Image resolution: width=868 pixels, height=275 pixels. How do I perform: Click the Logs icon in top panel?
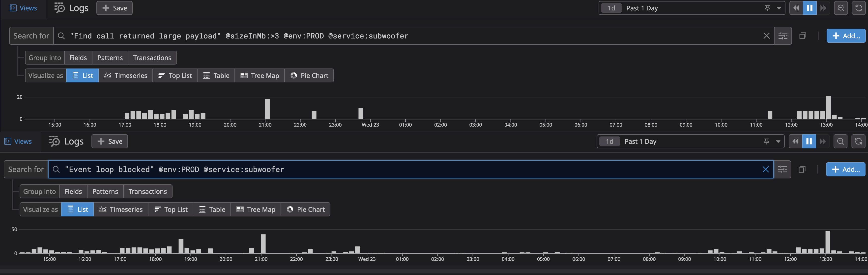pos(59,8)
